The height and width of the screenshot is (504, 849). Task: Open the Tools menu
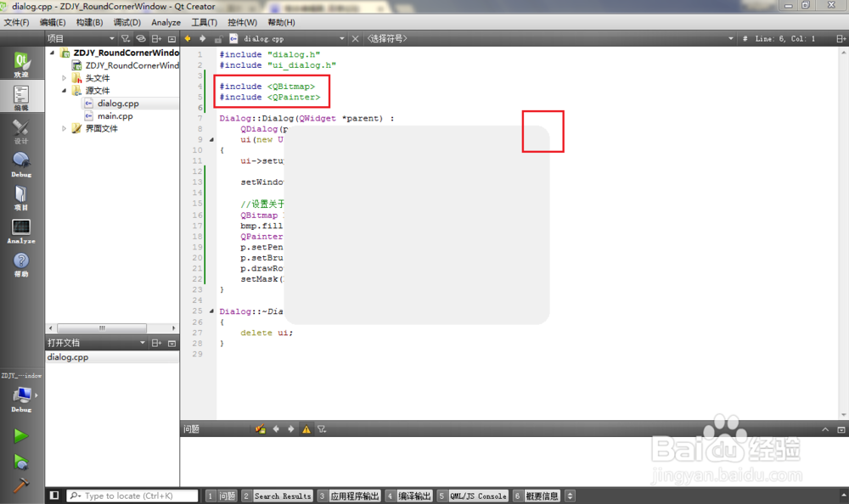pos(204,22)
